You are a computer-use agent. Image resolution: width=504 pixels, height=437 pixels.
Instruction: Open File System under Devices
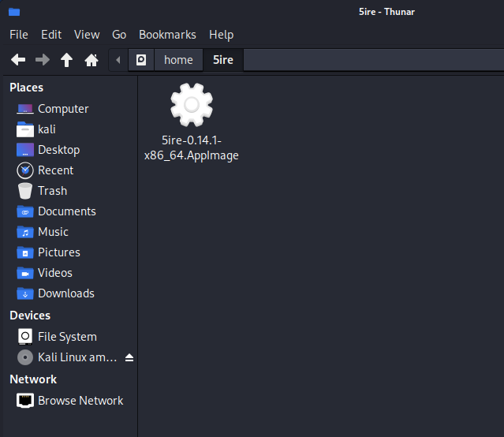click(x=67, y=337)
